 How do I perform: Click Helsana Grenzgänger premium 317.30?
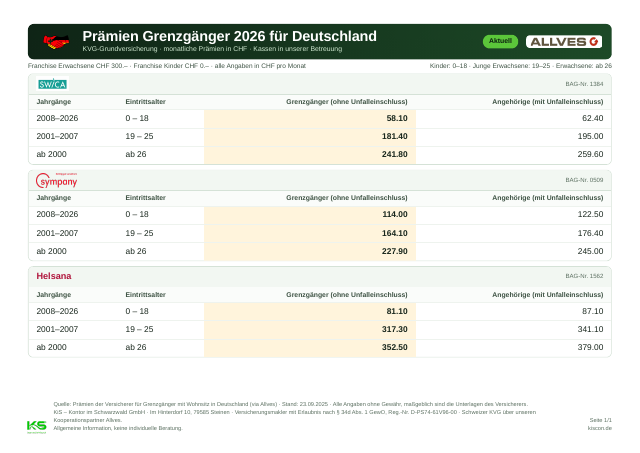click(x=394, y=329)
